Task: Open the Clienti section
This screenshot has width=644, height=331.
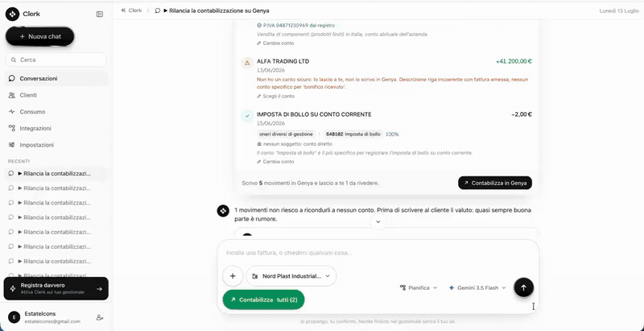Action: (28, 95)
